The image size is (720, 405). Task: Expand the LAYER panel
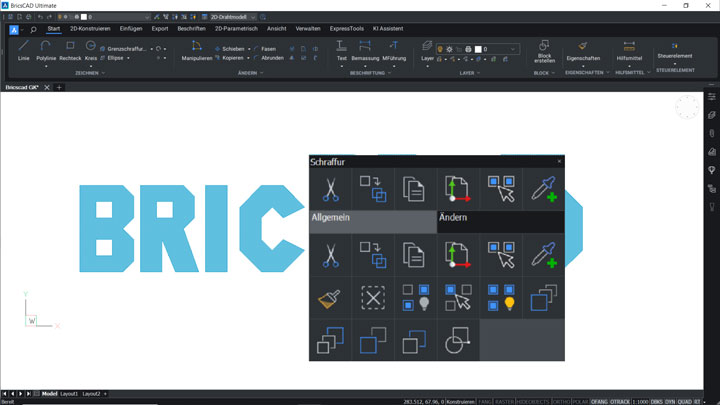469,73
